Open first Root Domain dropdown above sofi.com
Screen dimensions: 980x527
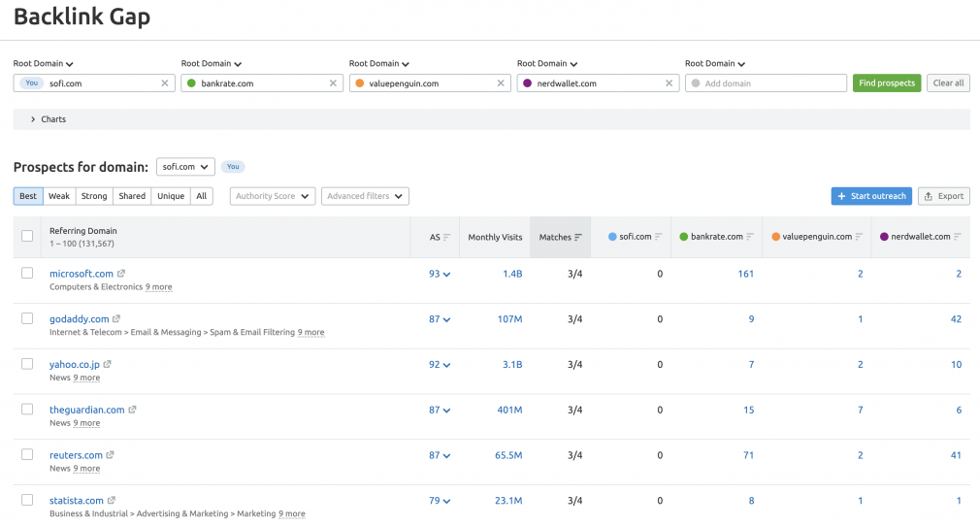point(43,64)
